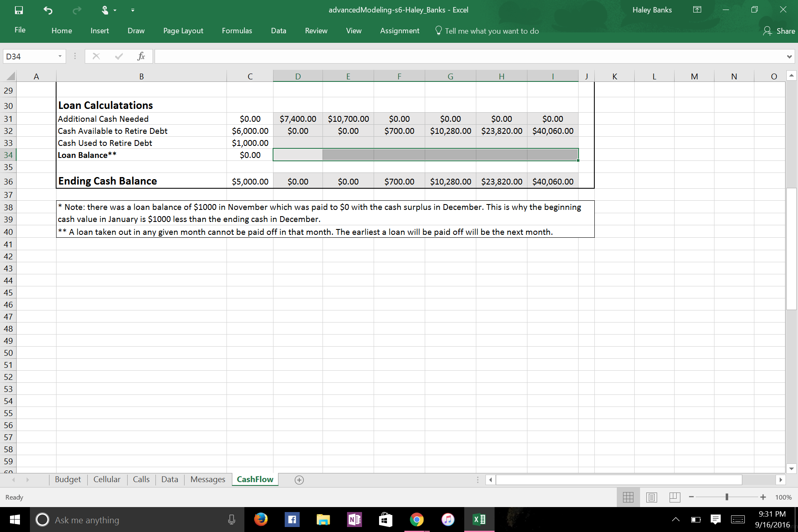Click the previous sheet navigation arrow
The height and width of the screenshot is (532, 798).
coord(13,480)
